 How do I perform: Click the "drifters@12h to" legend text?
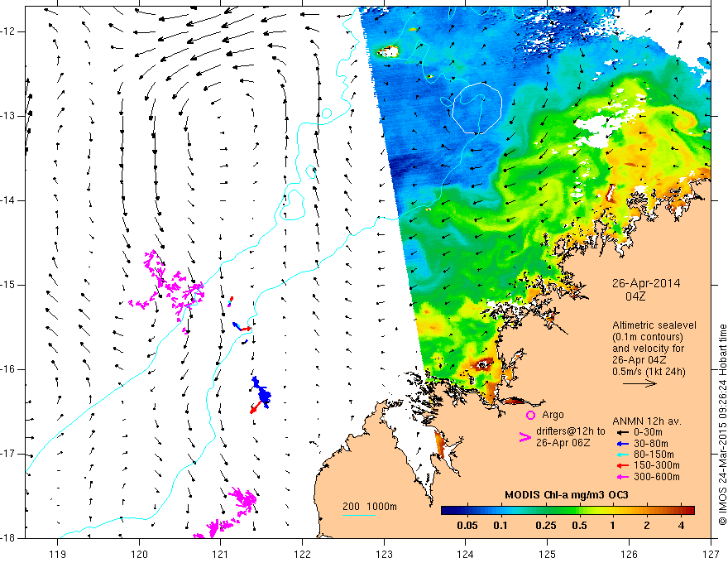click(x=571, y=431)
